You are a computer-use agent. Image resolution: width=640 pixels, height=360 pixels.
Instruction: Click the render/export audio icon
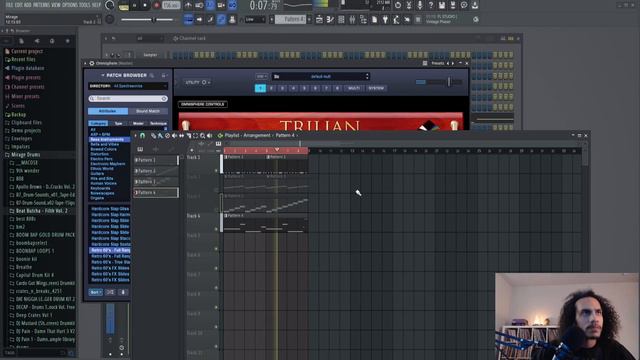coord(453,5)
